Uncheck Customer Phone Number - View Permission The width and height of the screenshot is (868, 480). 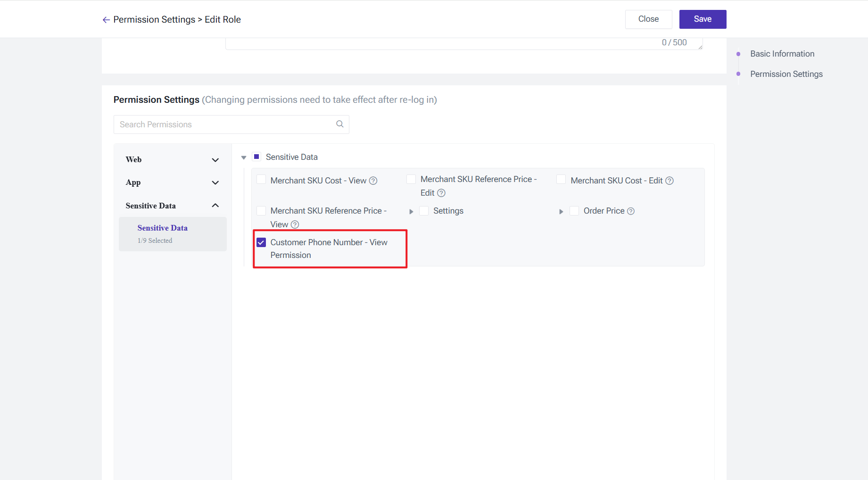tap(261, 242)
